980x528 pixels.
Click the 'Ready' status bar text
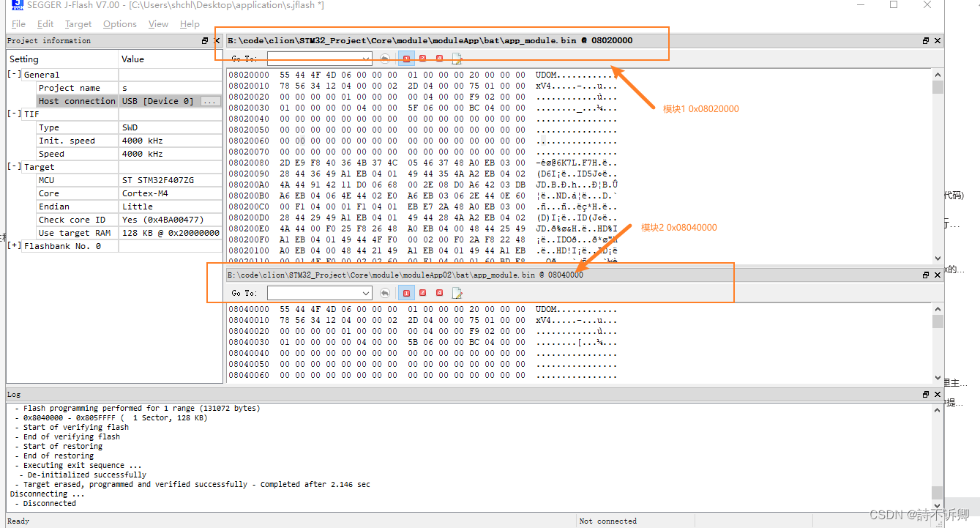18,521
